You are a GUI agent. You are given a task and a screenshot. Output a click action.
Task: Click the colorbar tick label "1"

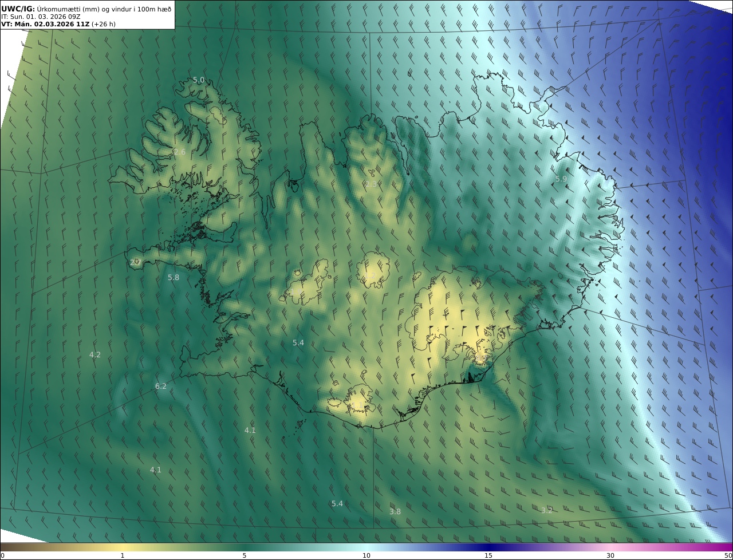click(x=123, y=555)
